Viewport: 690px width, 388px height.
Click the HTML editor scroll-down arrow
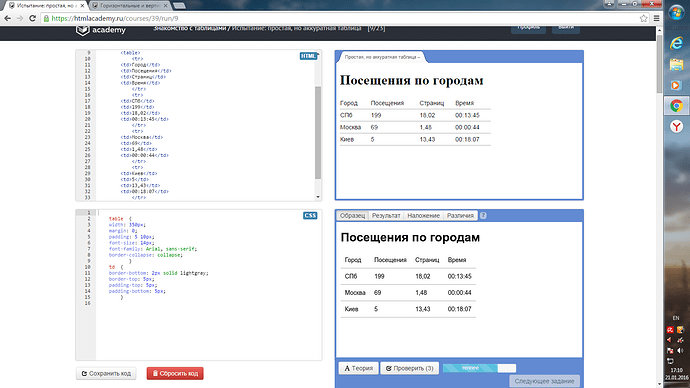318,197
